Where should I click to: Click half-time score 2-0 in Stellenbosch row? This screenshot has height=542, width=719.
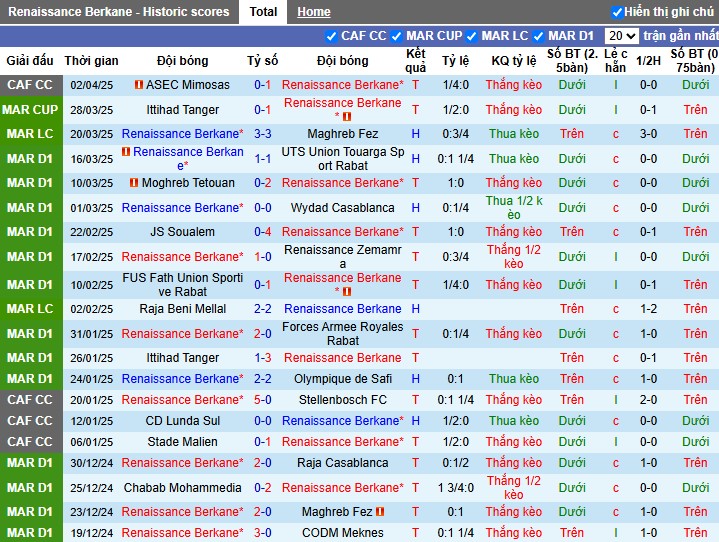point(648,400)
